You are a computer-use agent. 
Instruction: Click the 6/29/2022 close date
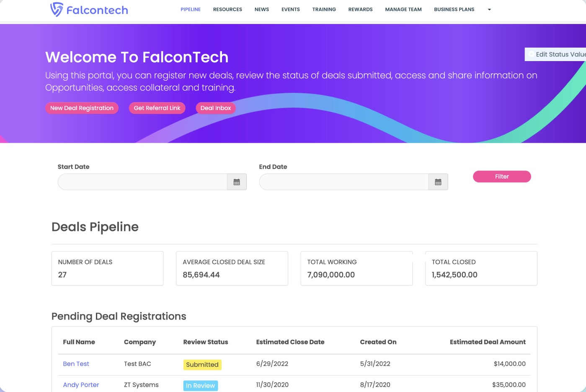tap(272, 364)
